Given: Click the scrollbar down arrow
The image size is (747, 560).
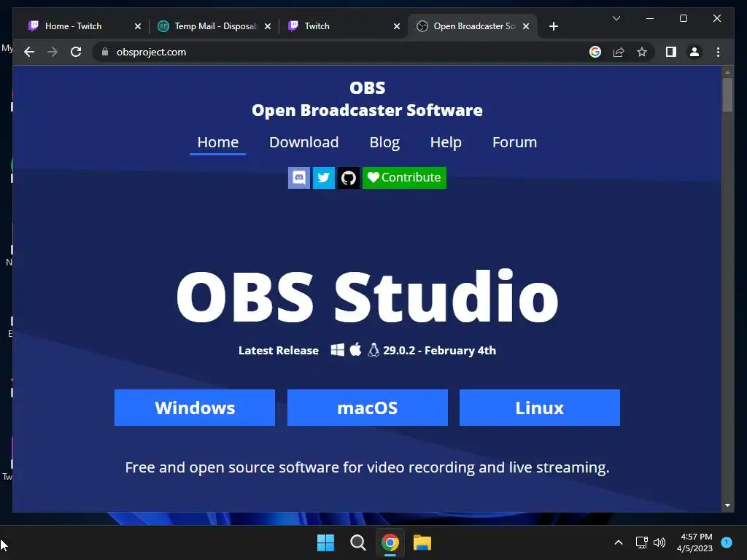Looking at the screenshot, I should (x=727, y=505).
